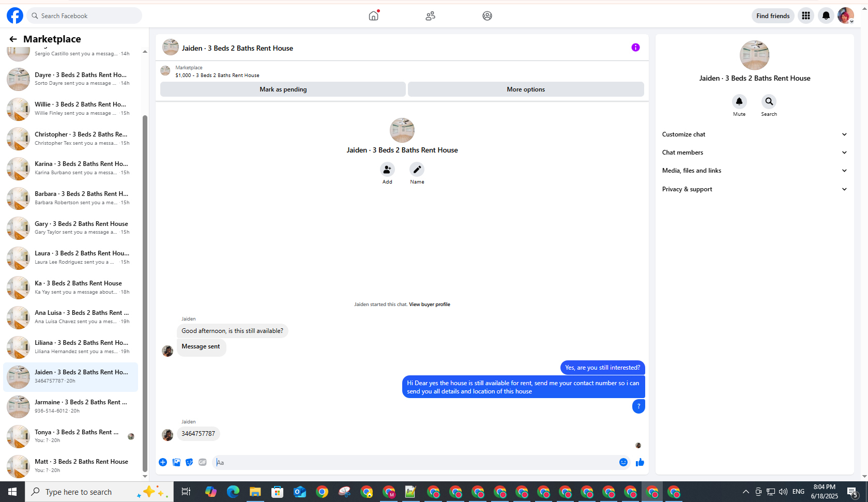Click the Windows search box
This screenshot has height=502, width=868.
tap(99, 492)
